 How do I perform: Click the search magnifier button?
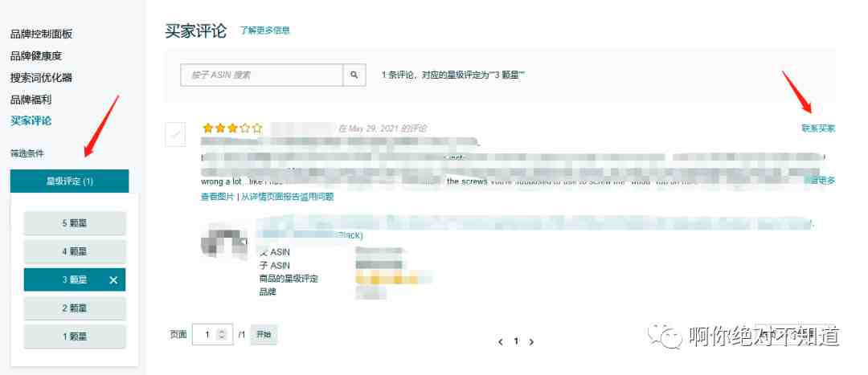(354, 75)
